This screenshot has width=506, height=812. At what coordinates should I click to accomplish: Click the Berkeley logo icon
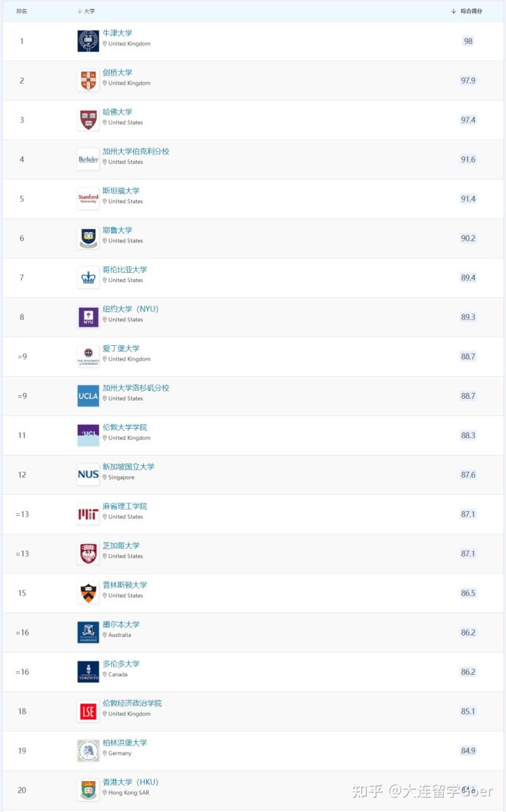click(x=88, y=160)
